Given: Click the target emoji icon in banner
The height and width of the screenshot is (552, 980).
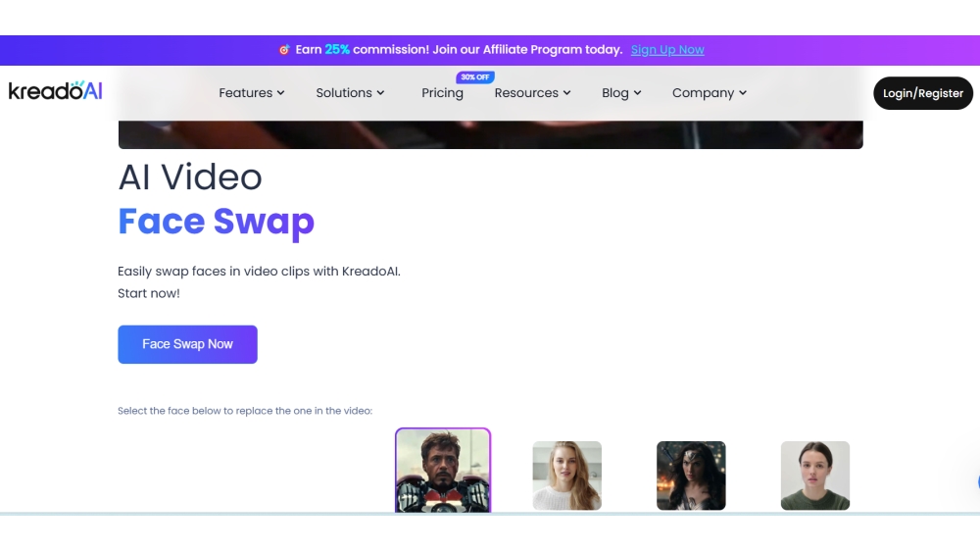Looking at the screenshot, I should point(284,50).
